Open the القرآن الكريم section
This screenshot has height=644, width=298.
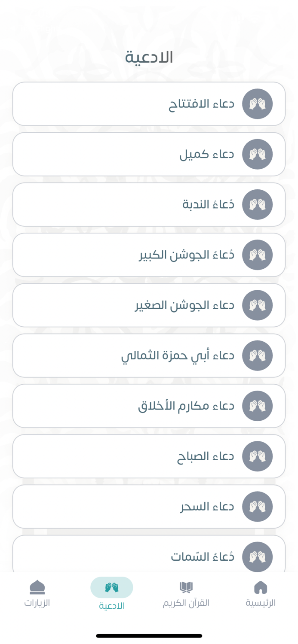[186, 593]
